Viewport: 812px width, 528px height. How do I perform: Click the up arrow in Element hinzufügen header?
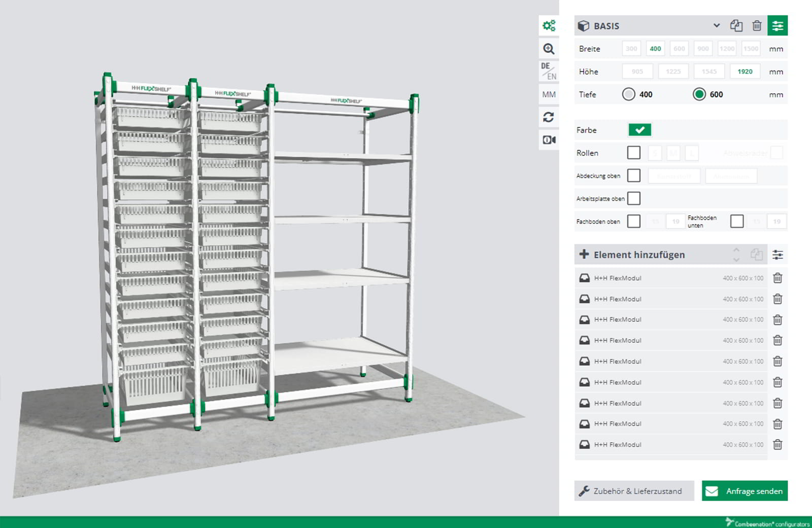[x=737, y=251]
